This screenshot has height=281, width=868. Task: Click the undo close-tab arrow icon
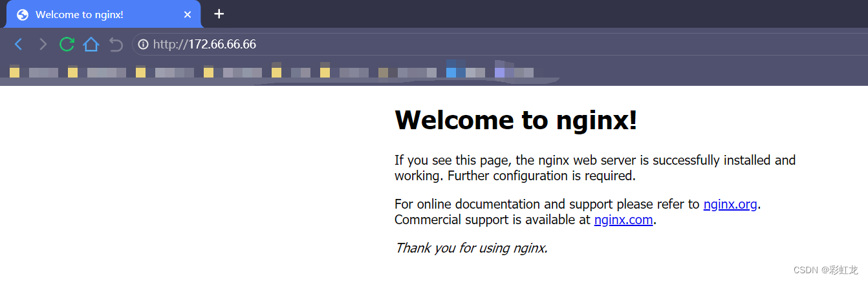click(116, 44)
